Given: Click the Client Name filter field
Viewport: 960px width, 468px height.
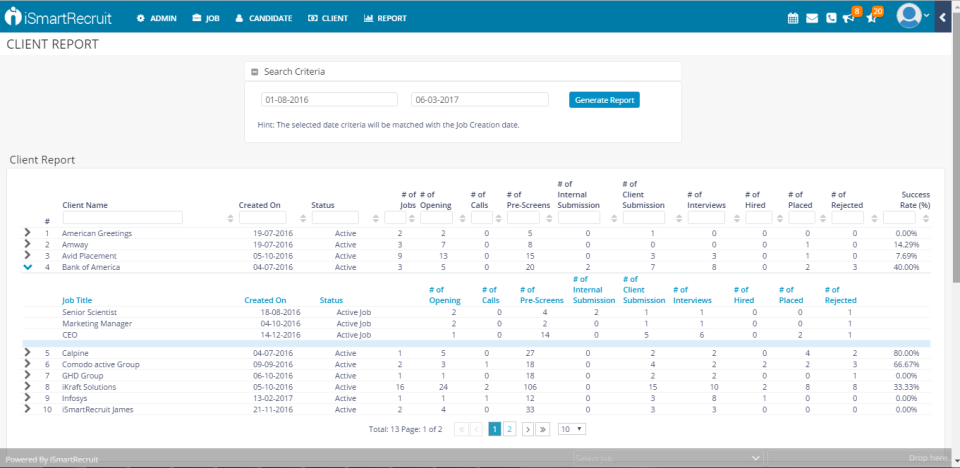Looking at the screenshot, I should tap(122, 217).
